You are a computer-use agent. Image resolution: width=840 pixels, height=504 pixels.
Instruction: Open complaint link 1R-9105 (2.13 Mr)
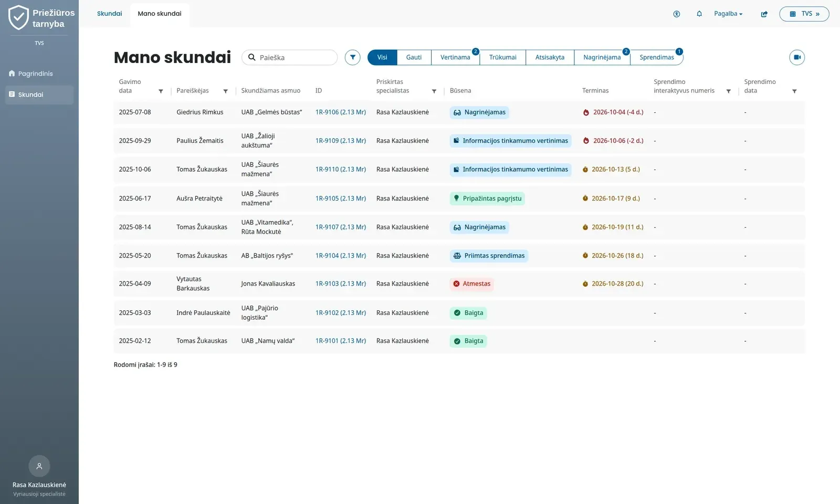340,198
